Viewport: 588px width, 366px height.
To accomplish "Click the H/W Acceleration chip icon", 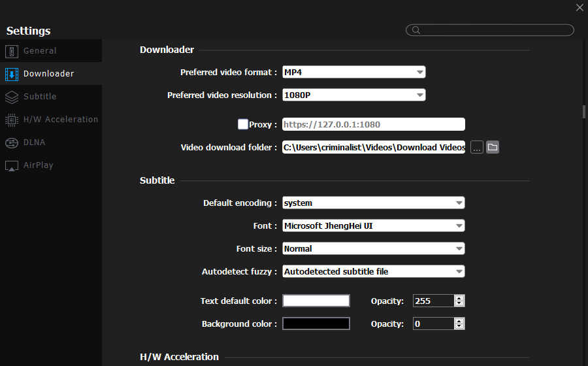I will (12, 120).
